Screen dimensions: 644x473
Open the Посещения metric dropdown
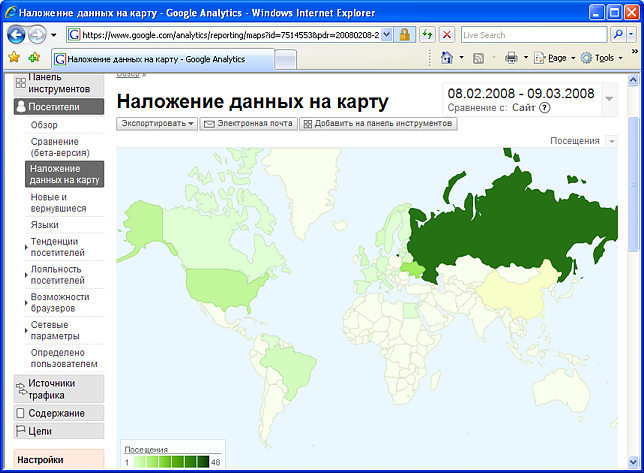(612, 141)
